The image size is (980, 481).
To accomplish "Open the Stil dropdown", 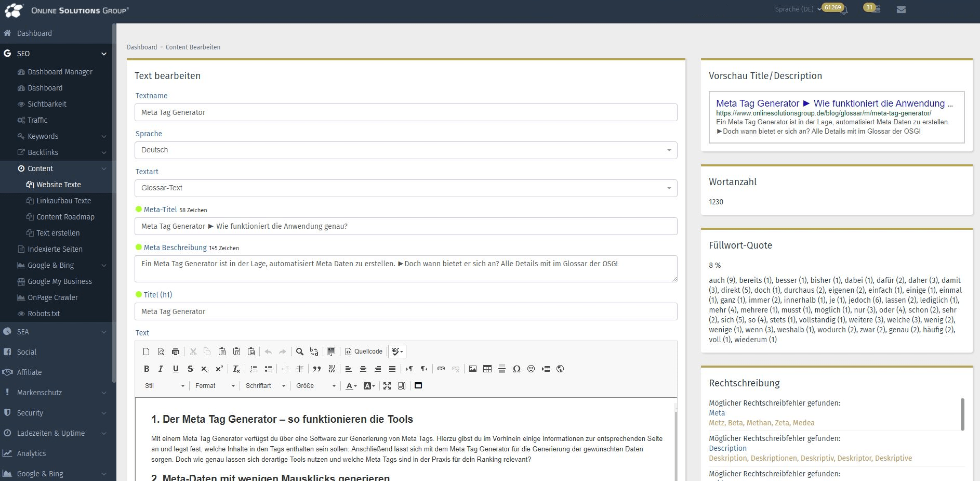I will click(164, 386).
